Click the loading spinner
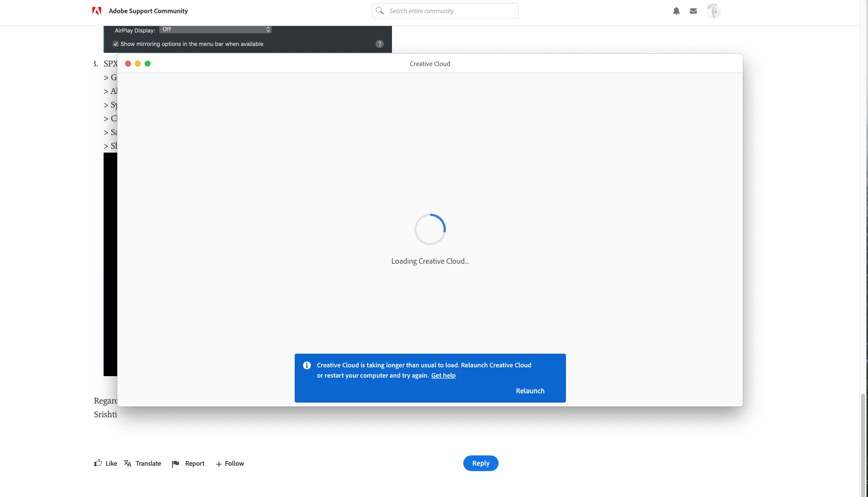 click(x=430, y=229)
